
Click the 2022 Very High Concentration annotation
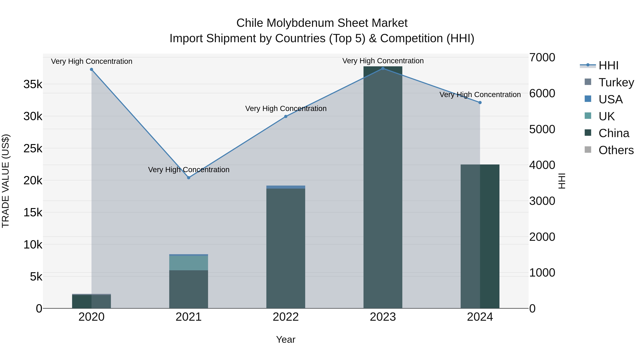(286, 109)
